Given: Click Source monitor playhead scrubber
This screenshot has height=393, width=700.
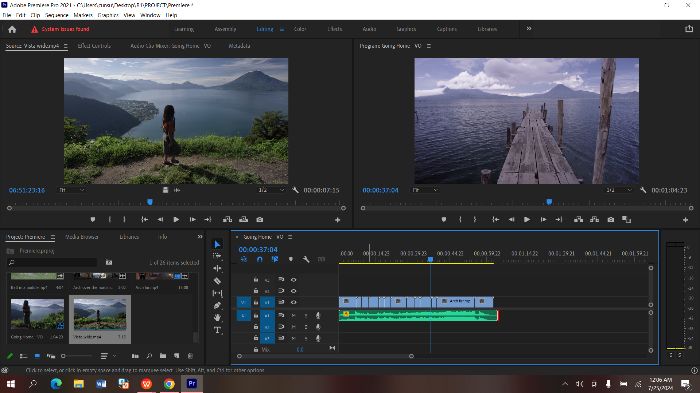Looking at the screenshot, I should pos(150,202).
